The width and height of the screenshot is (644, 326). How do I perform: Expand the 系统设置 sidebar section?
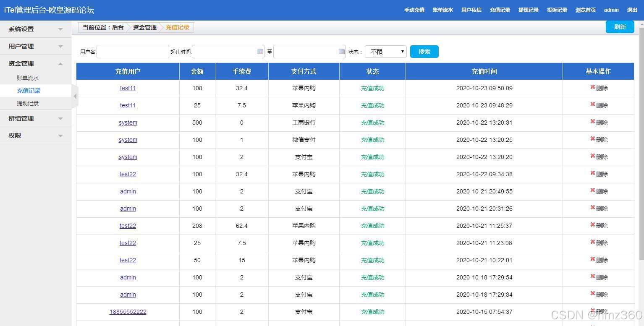point(35,29)
